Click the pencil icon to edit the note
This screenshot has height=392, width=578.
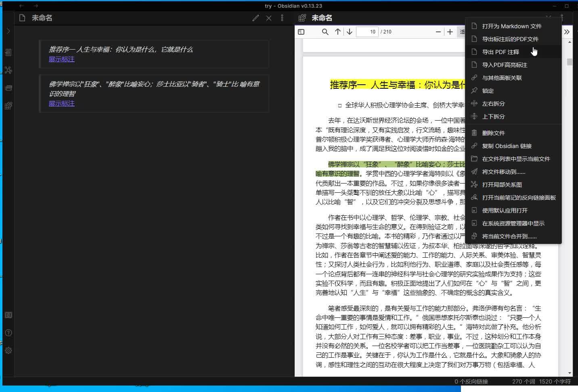click(x=255, y=18)
